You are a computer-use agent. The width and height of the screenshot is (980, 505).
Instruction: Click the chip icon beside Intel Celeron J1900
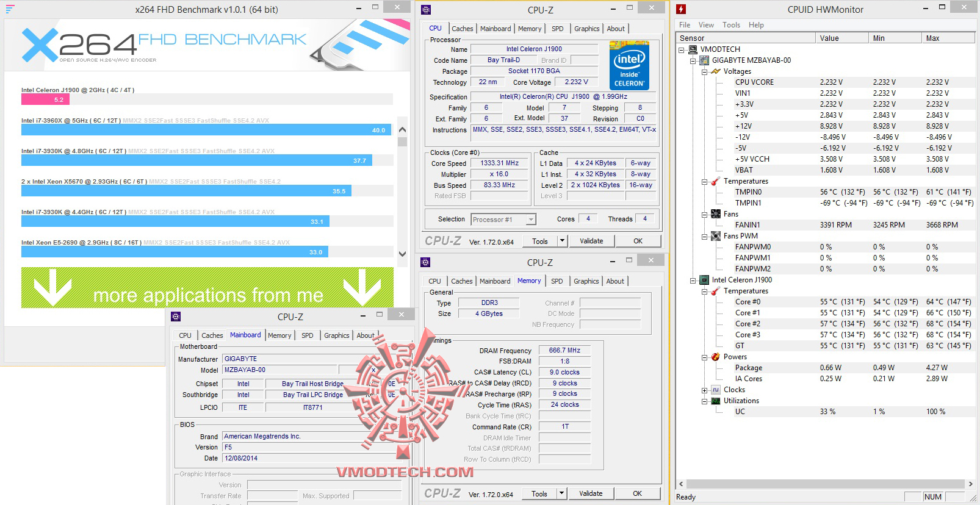coord(704,280)
